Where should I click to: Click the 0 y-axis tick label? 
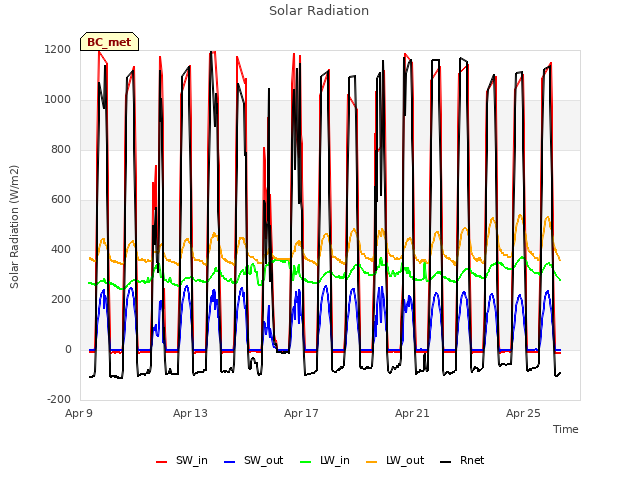pyautogui.click(x=68, y=349)
